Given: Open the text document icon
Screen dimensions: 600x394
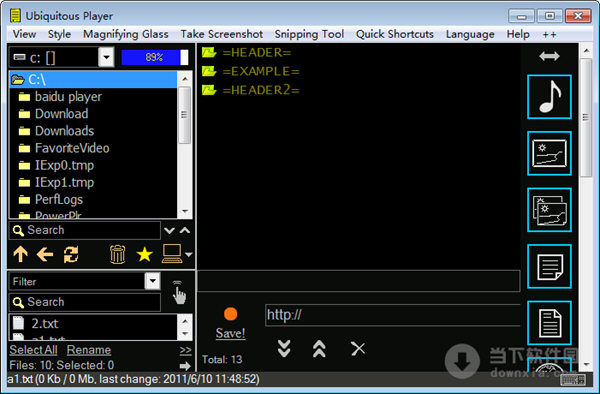Looking at the screenshot, I should (x=549, y=323).
